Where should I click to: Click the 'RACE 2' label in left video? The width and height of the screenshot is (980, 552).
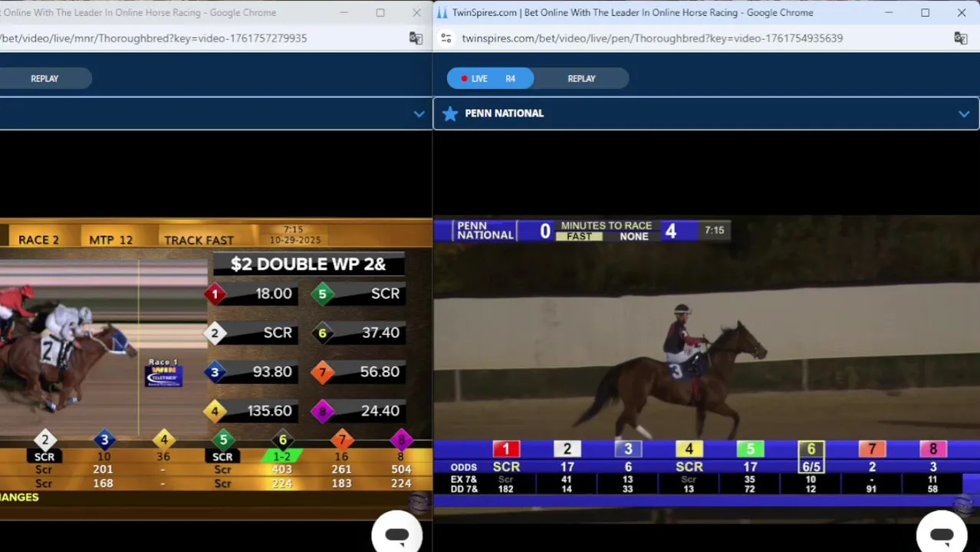click(38, 240)
